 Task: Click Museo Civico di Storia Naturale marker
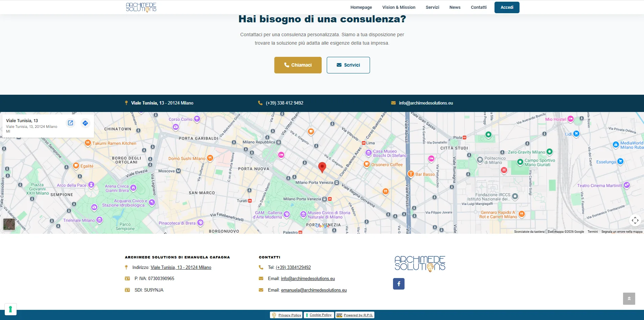tap(303, 214)
